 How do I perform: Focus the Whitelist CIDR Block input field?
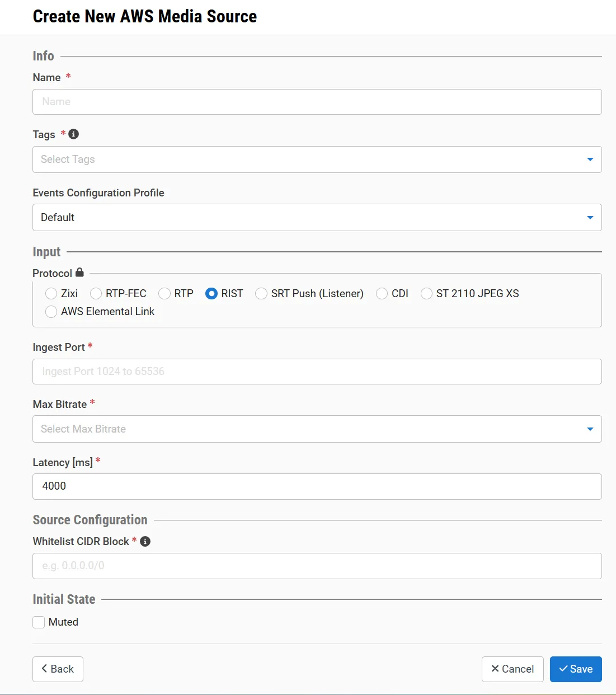click(x=317, y=566)
